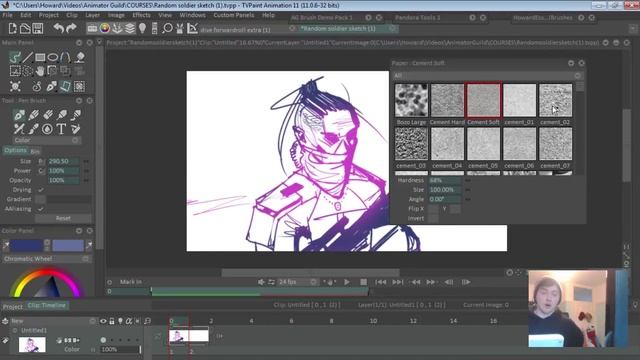Viewport: 640px width, 360px height.
Task: Open the Custom Panels menu
Action: [234, 15]
